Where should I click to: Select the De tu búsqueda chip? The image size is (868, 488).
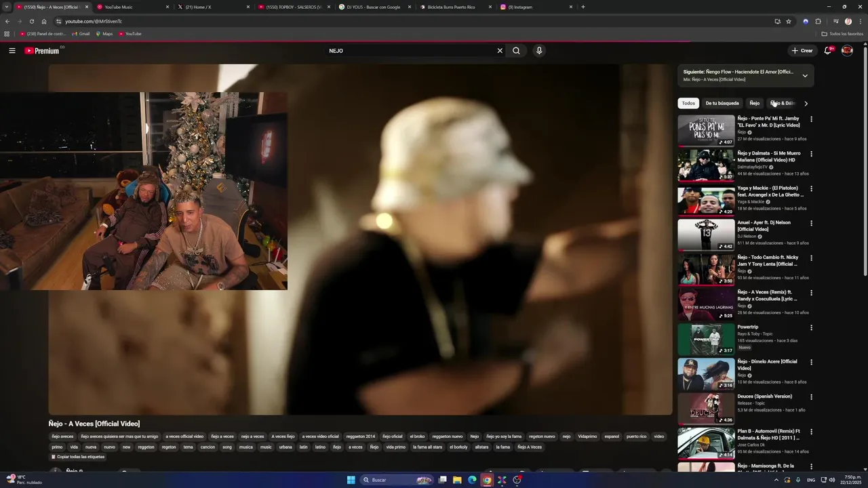coord(722,103)
